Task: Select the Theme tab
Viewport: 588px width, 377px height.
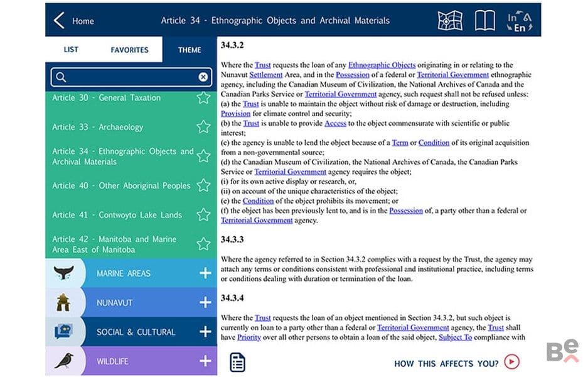Action: [x=190, y=50]
